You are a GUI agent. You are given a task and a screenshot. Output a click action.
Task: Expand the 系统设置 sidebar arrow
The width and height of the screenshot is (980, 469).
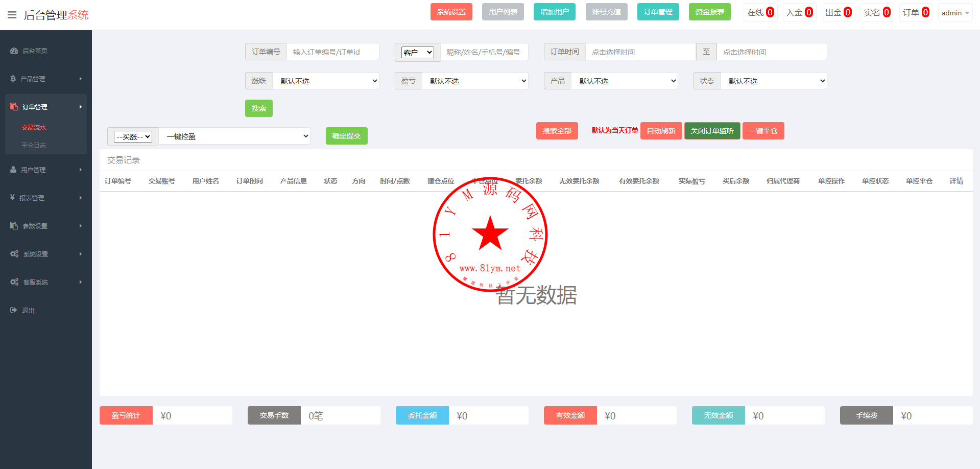point(81,254)
